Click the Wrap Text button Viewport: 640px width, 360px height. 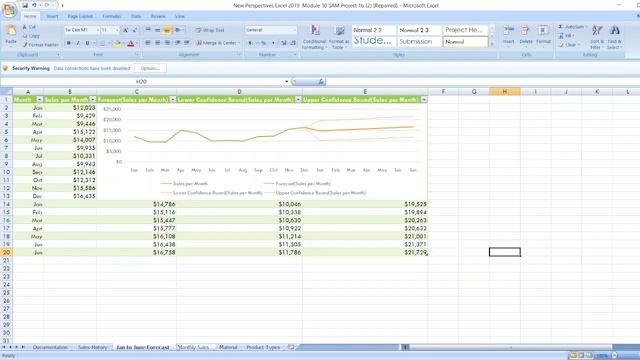click(209, 30)
